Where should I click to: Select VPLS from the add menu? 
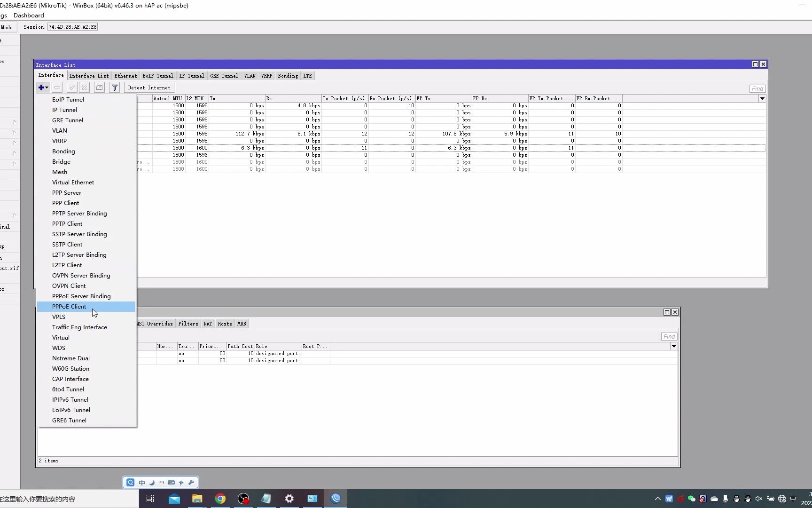tap(86, 317)
